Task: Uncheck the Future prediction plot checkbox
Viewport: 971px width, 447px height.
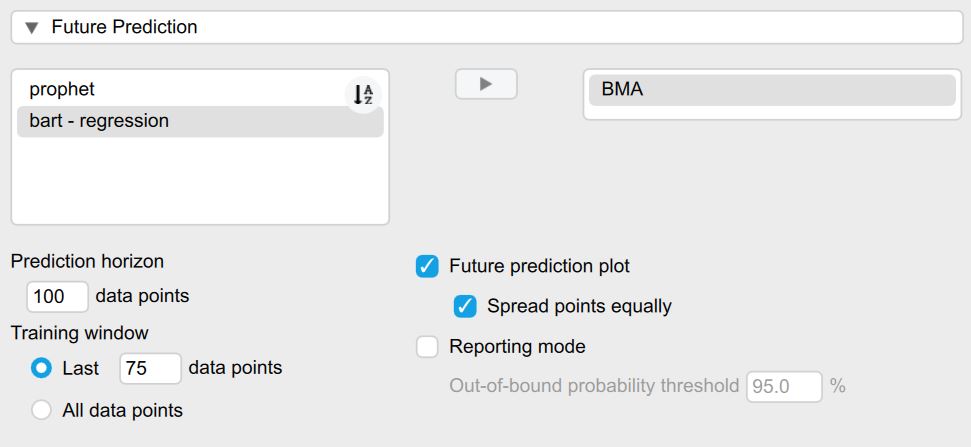Action: [427, 266]
